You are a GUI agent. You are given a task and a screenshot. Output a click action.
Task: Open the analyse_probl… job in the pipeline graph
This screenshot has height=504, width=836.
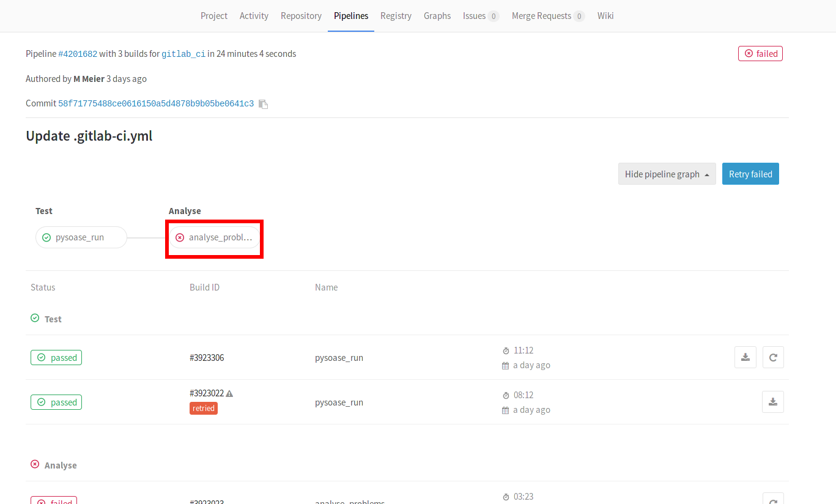point(215,237)
